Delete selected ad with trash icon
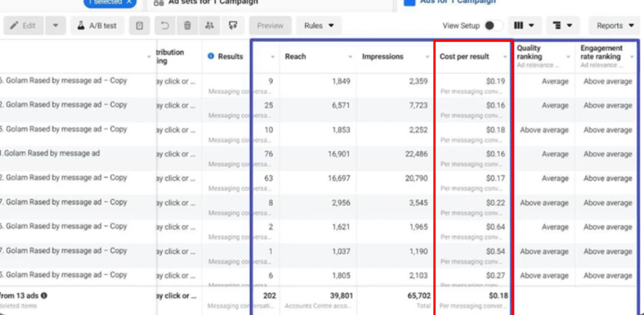The width and height of the screenshot is (644, 315). point(187,26)
